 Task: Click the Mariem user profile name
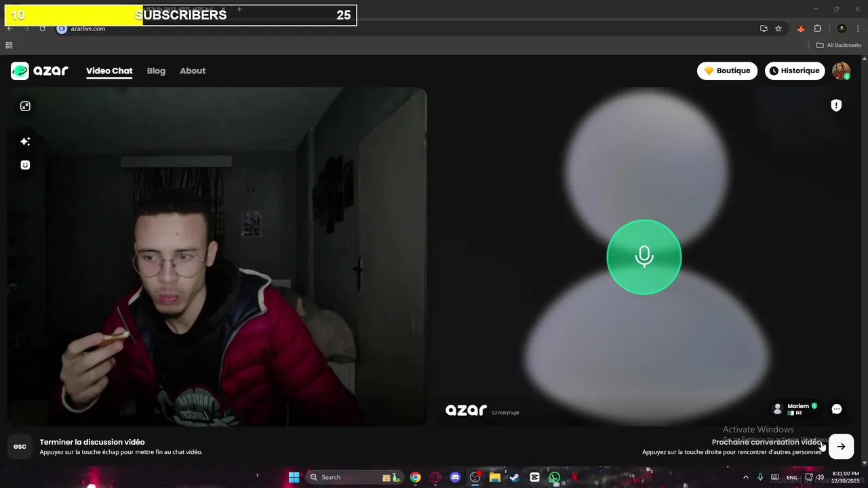point(798,406)
